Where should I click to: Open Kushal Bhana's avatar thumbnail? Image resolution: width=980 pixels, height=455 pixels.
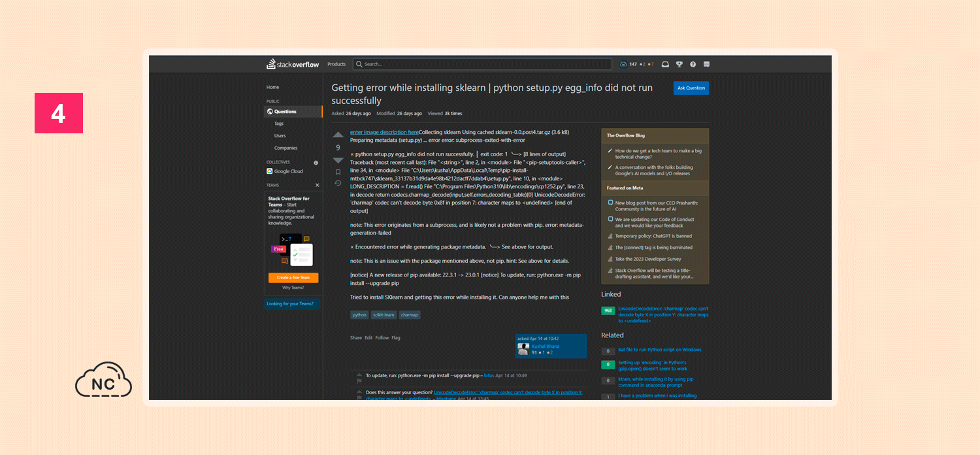pyautogui.click(x=523, y=348)
